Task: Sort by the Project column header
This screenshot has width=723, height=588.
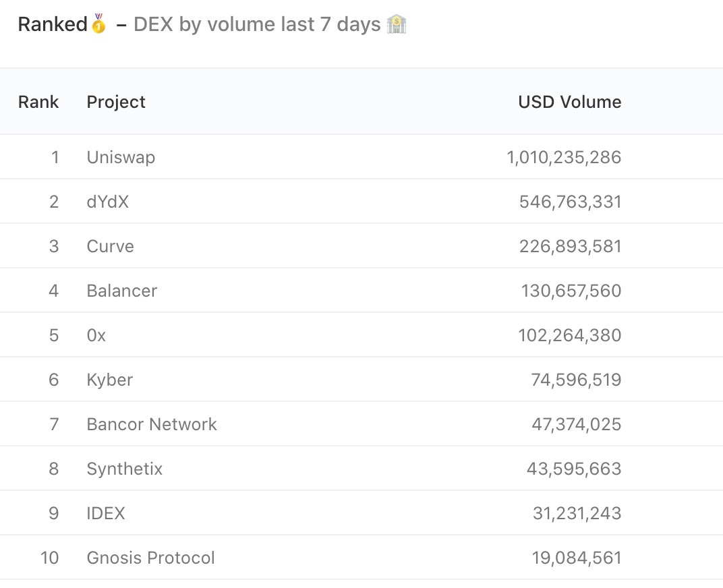Action: click(x=116, y=102)
